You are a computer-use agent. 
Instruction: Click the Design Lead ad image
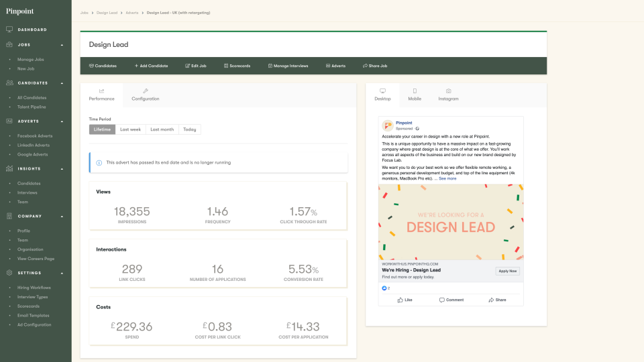click(x=451, y=221)
